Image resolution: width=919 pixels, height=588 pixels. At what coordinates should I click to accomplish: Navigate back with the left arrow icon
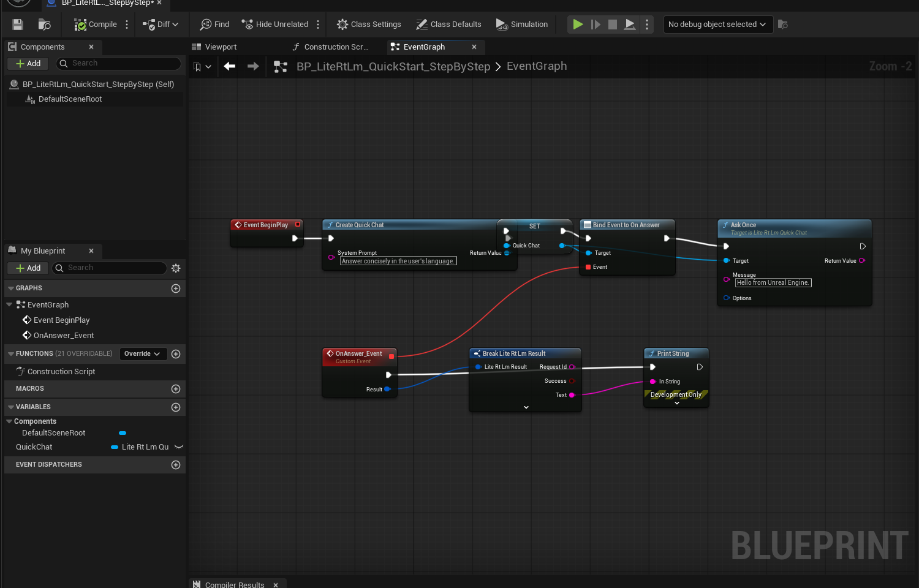pyautogui.click(x=230, y=66)
